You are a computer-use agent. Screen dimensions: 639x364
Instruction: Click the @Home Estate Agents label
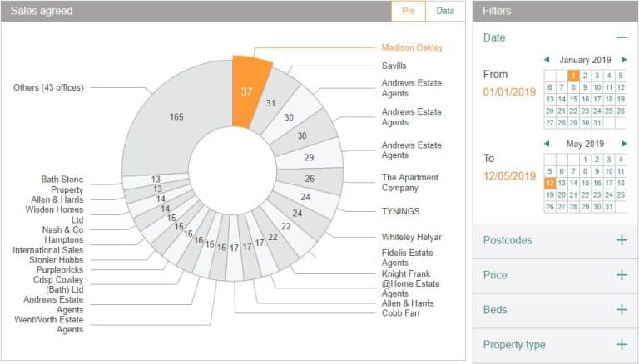tap(410, 288)
